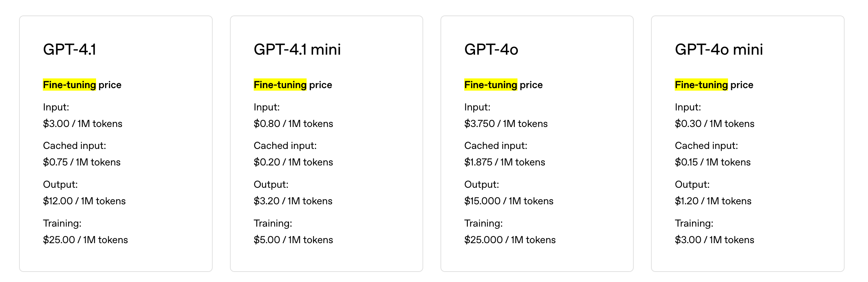Click the $0.75 cached input price
This screenshot has width=868, height=282.
(x=82, y=162)
